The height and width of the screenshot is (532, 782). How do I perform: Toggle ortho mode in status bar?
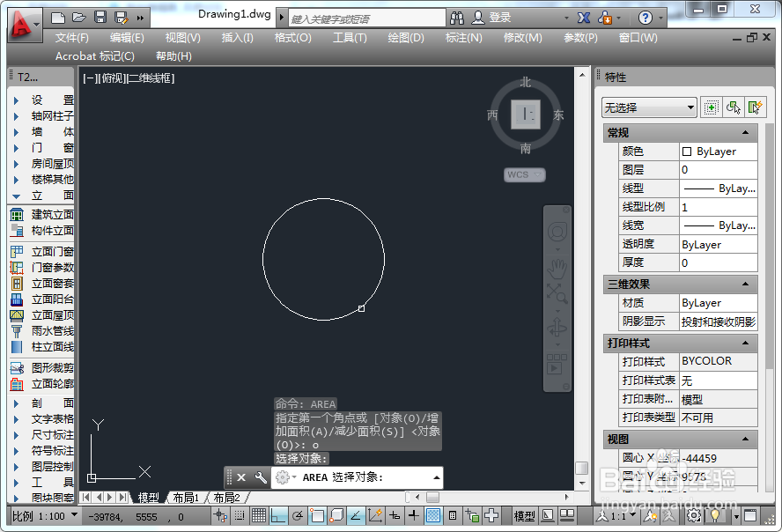pos(278,515)
